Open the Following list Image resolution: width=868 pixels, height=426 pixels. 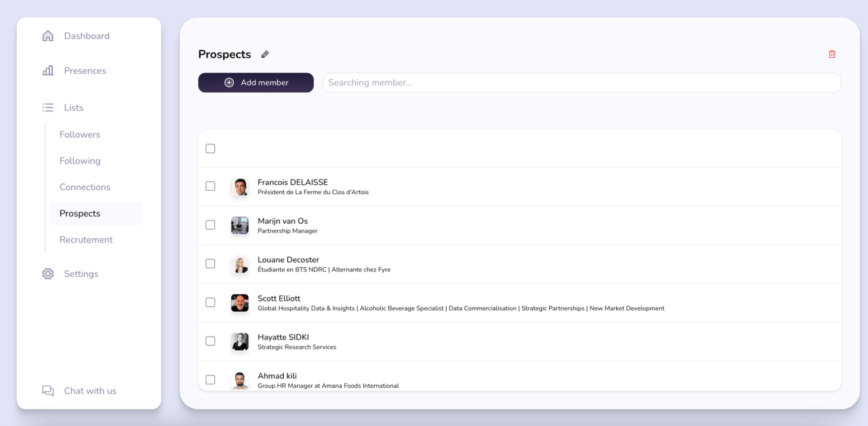[x=79, y=161]
